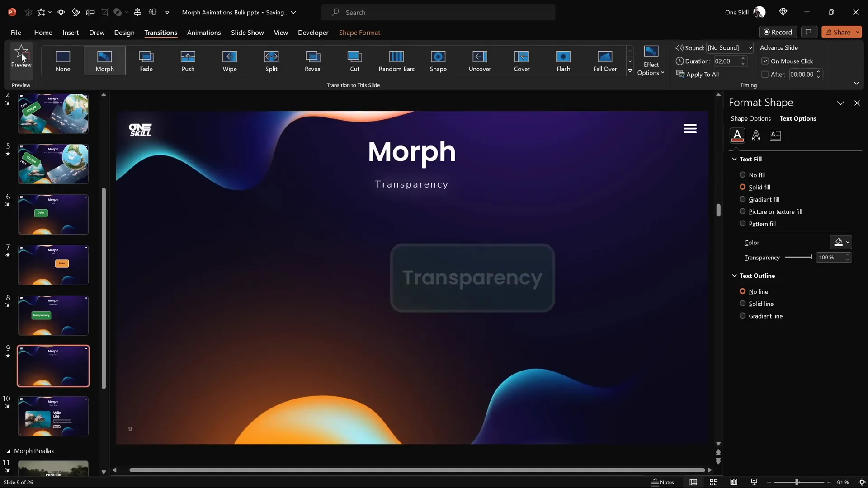Switch to the Design tab
Image resolution: width=868 pixels, height=488 pixels.
click(124, 33)
